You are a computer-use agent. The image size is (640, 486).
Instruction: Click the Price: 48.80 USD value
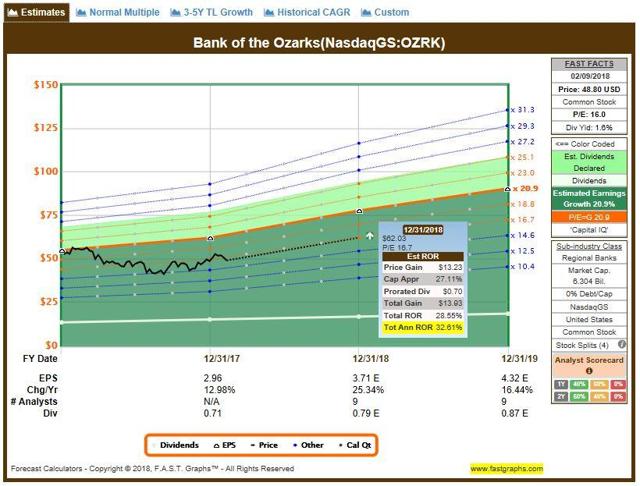589,89
